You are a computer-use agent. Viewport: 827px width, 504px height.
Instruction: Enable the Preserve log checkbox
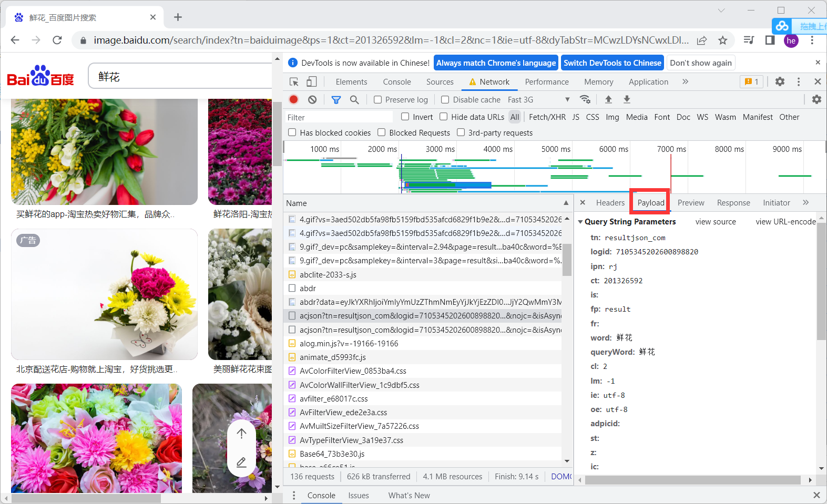tap(377, 99)
